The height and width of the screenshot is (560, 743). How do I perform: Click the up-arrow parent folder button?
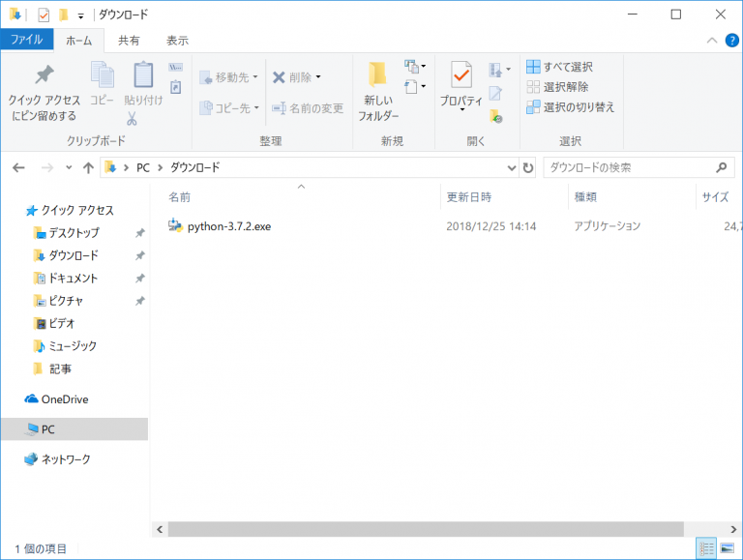(x=88, y=167)
